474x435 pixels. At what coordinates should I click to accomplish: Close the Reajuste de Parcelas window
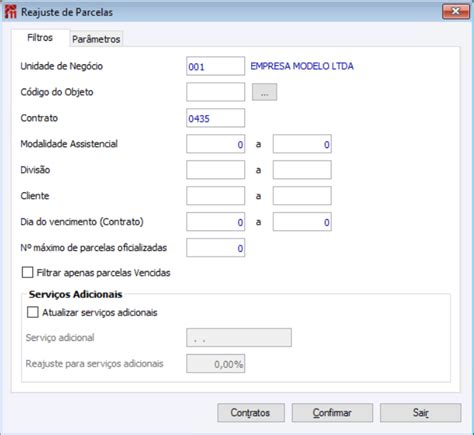pyautogui.click(x=455, y=12)
